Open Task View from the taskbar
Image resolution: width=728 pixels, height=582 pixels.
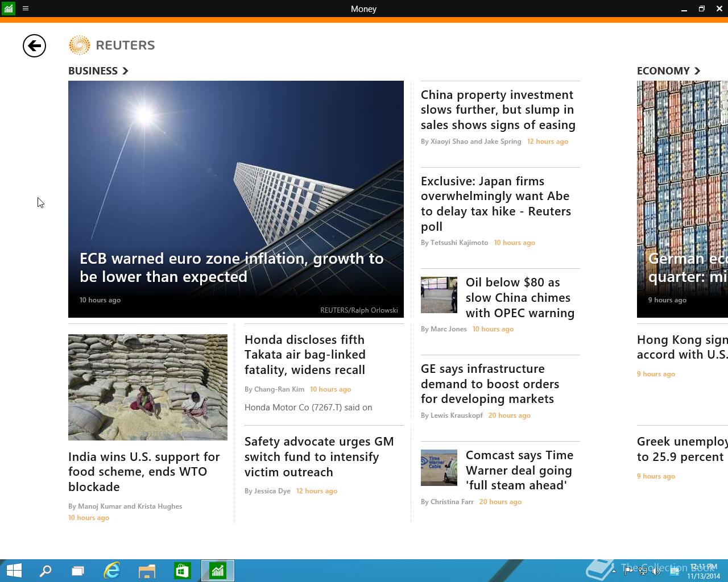click(78, 571)
